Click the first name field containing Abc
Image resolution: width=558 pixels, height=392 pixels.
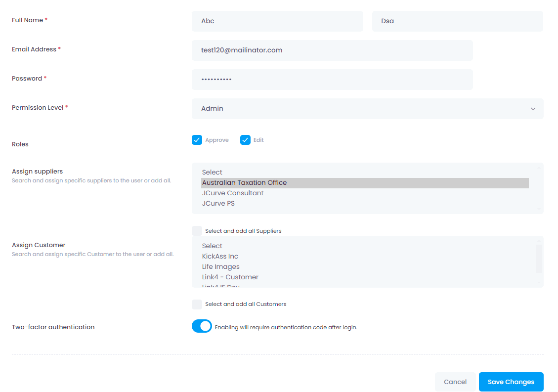tap(277, 21)
